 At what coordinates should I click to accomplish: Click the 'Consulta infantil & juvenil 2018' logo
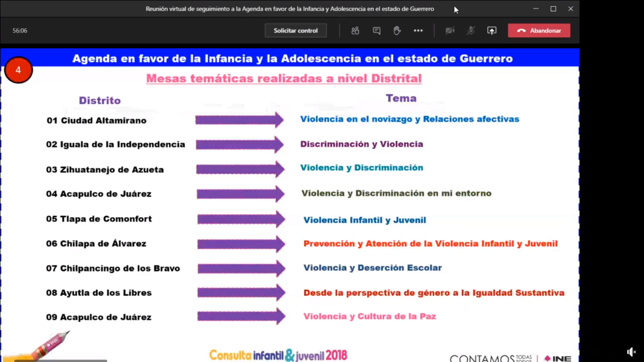(x=278, y=355)
